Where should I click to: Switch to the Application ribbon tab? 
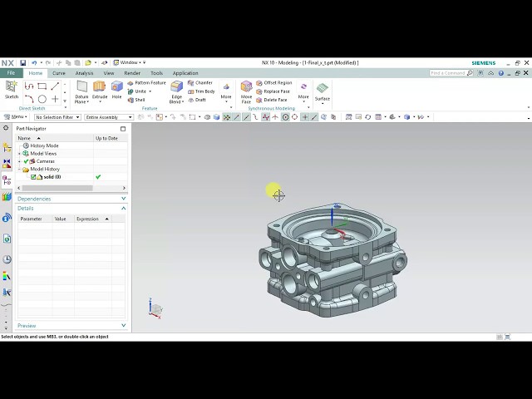pyautogui.click(x=185, y=73)
